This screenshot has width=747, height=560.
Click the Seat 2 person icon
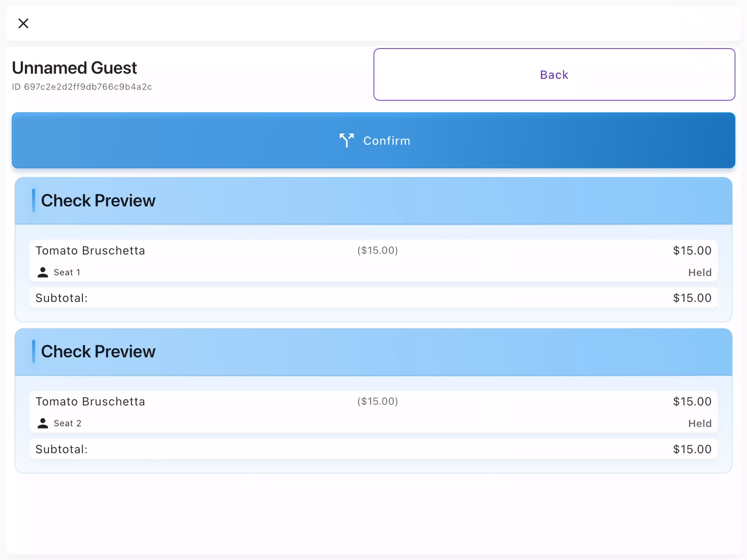coord(43,423)
